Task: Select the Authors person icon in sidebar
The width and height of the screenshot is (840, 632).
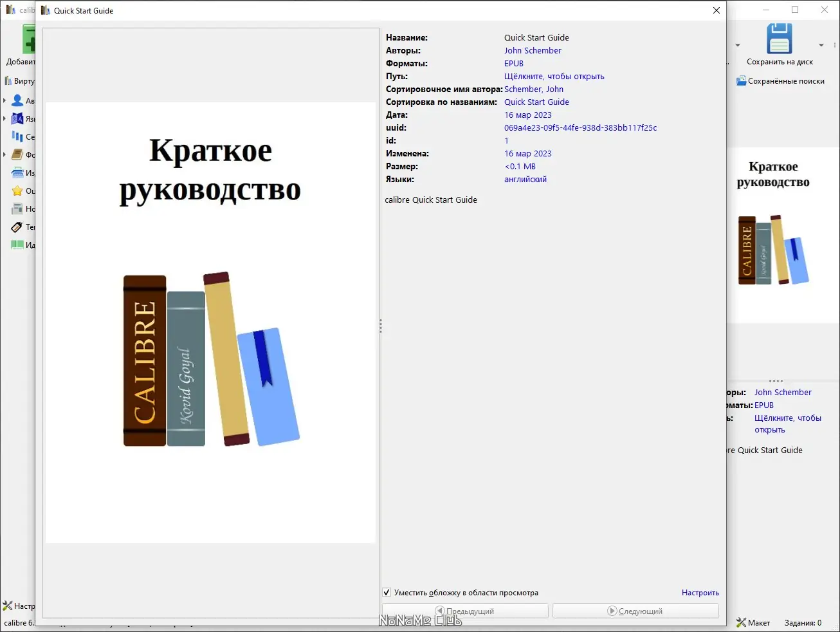Action: pos(17,100)
